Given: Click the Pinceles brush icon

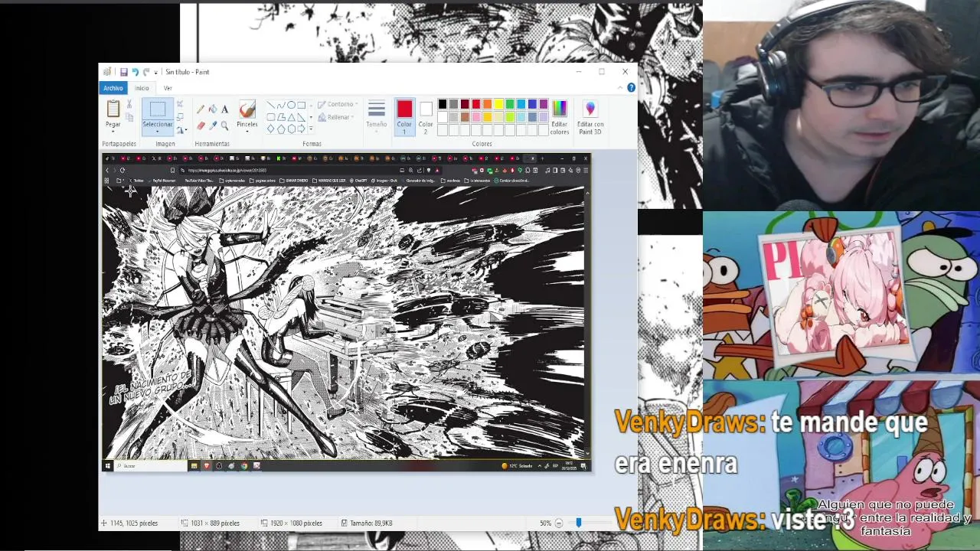Looking at the screenshot, I should [x=247, y=109].
